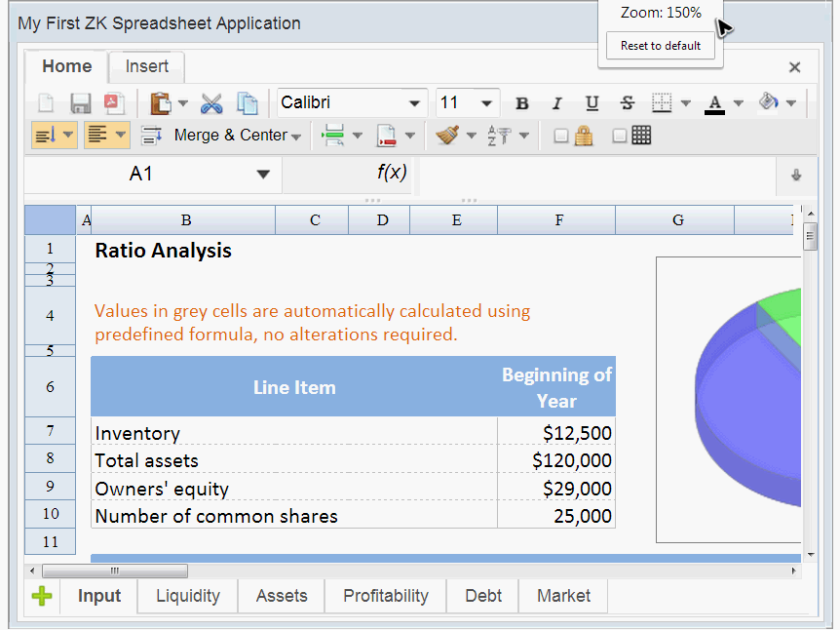Screen dimensions: 840x630
Task: Open the Profitability sheet tab
Action: [385, 596]
